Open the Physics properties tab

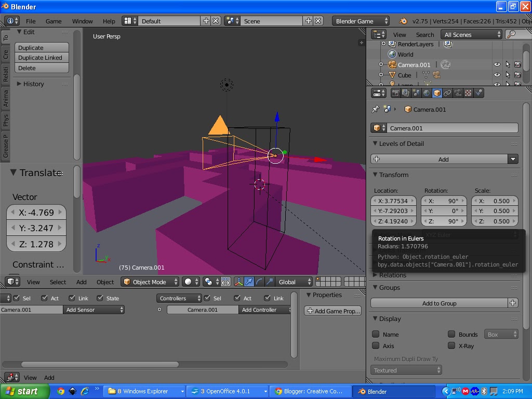[478, 93]
